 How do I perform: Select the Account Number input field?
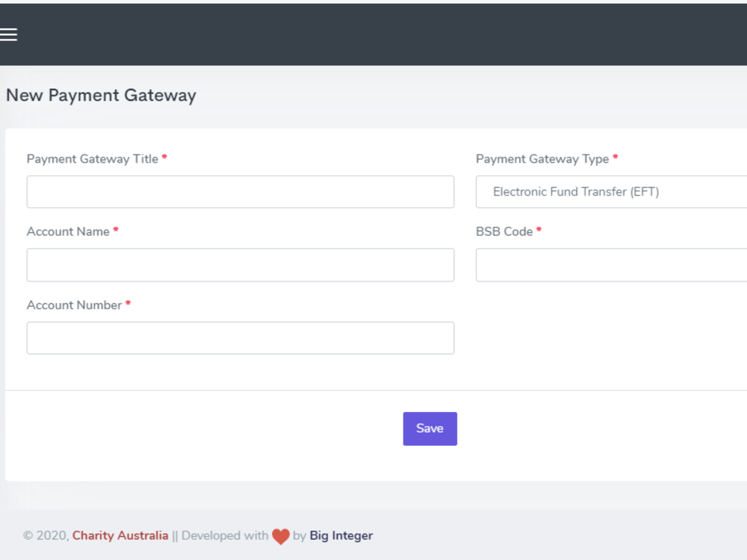pos(240,338)
